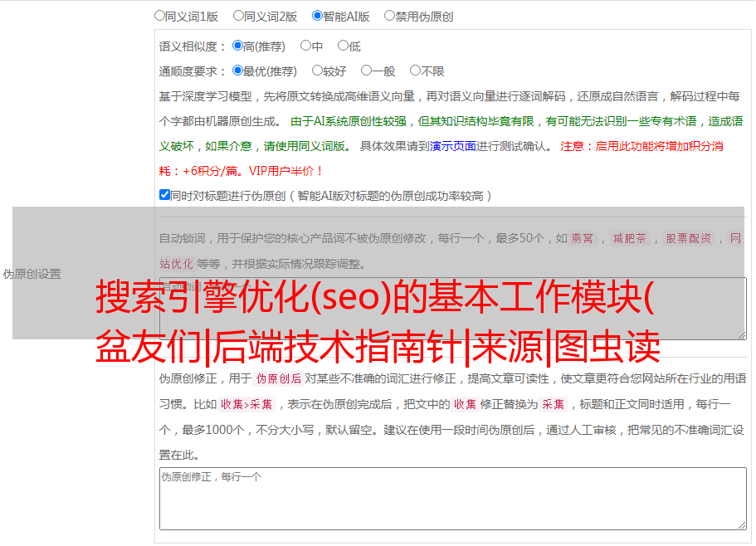Viewport: 756px width, 546px height.
Task: Set 通顺度要求 to 一般
Action: 367,71
